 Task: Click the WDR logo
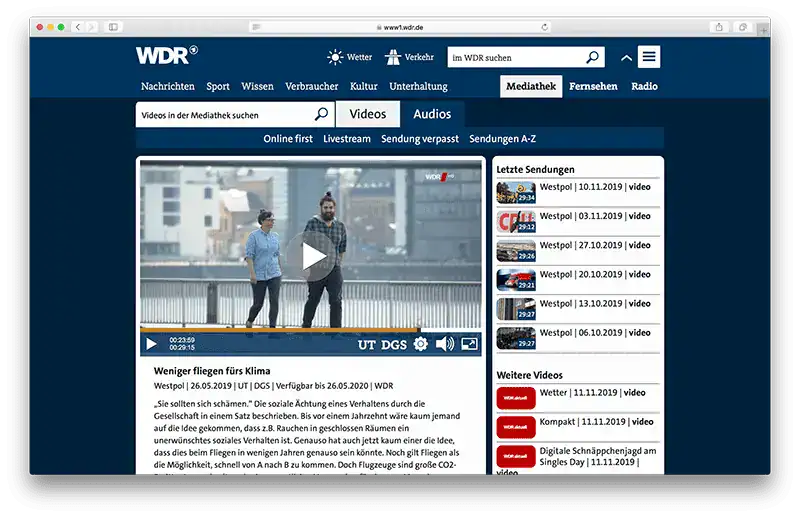pyautogui.click(x=167, y=55)
